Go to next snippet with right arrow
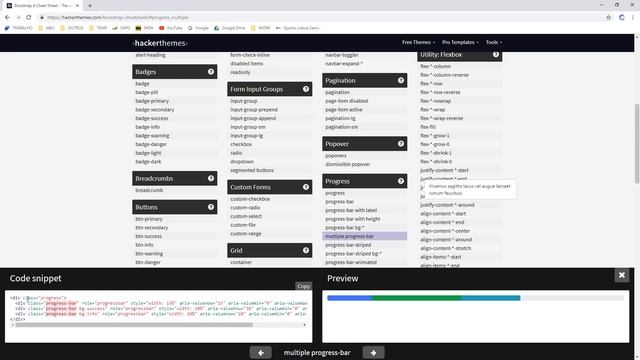640x360 pixels. click(373, 353)
